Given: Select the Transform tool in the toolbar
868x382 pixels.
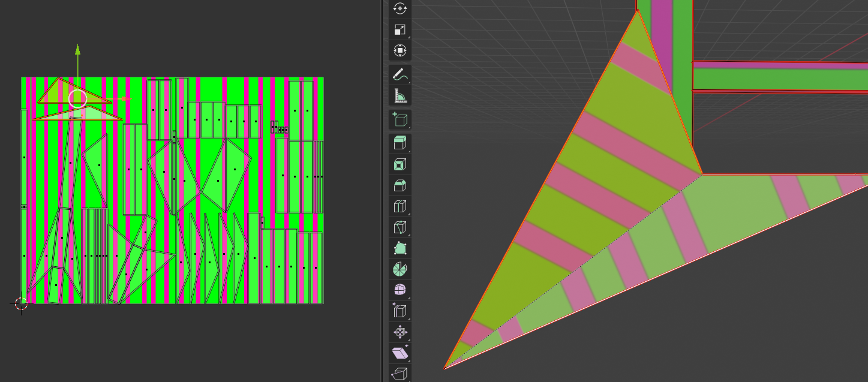Looking at the screenshot, I should click(400, 50).
